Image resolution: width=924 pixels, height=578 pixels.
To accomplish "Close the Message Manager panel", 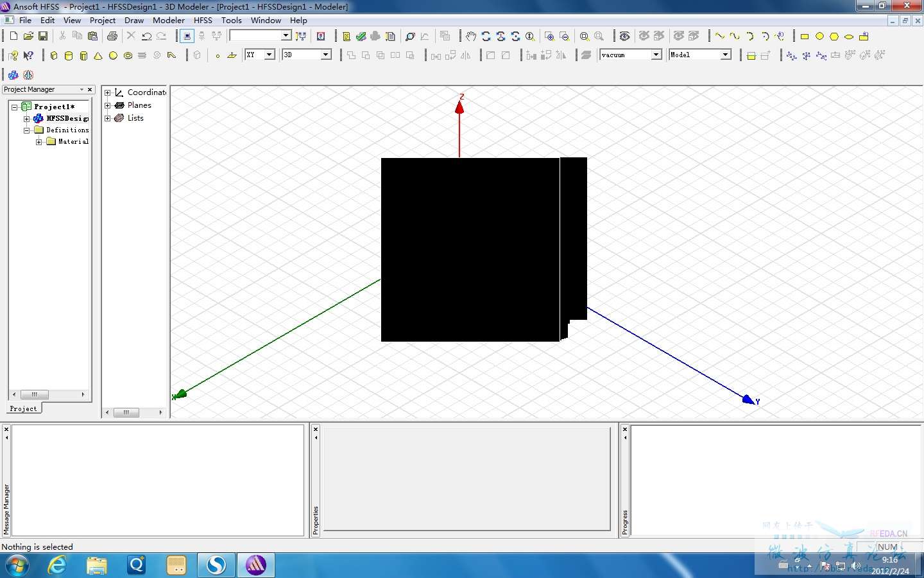I will [x=6, y=429].
